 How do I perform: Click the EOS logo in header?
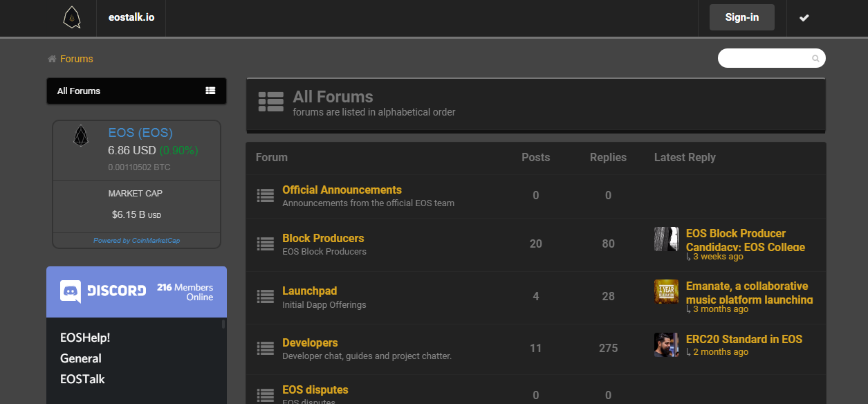coord(72,17)
